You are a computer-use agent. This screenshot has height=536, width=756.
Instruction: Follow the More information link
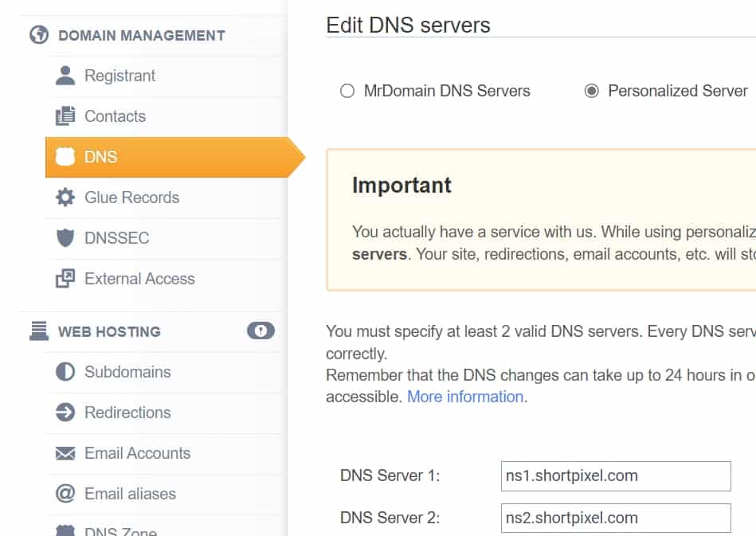click(465, 397)
